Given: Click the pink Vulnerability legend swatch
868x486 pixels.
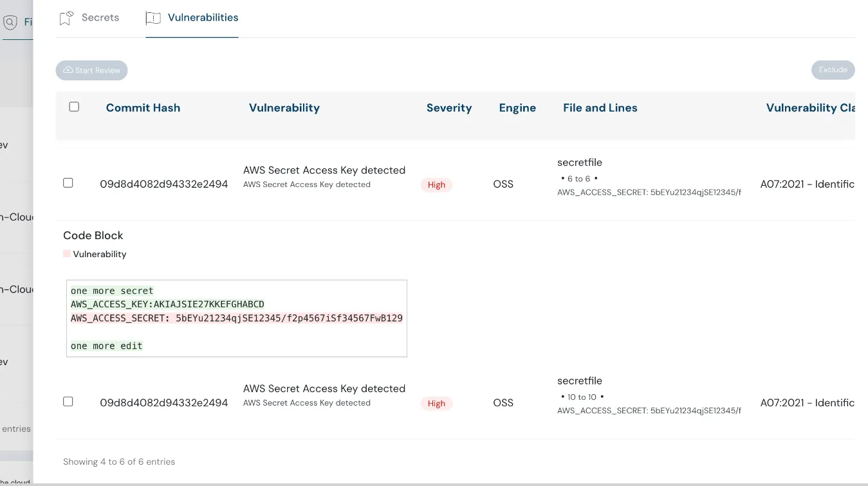Looking at the screenshot, I should tap(67, 253).
